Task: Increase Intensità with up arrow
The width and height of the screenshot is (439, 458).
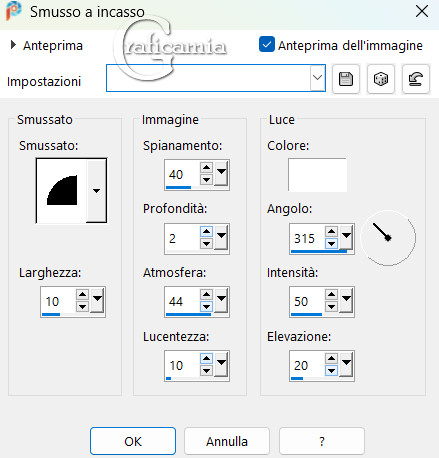Action: [x=331, y=294]
